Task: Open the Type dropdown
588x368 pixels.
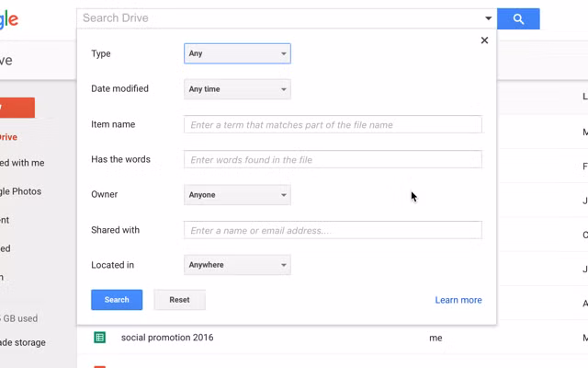Action: click(237, 53)
